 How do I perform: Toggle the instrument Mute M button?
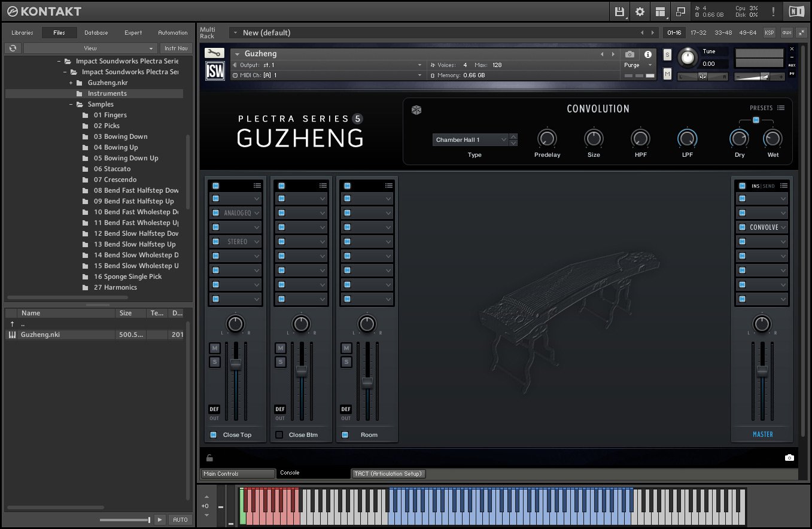coord(668,74)
